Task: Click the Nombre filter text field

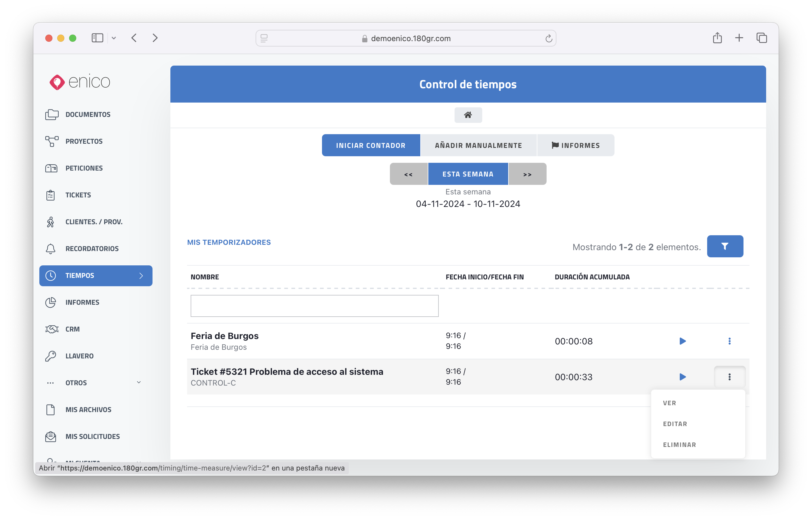Action: tap(315, 306)
